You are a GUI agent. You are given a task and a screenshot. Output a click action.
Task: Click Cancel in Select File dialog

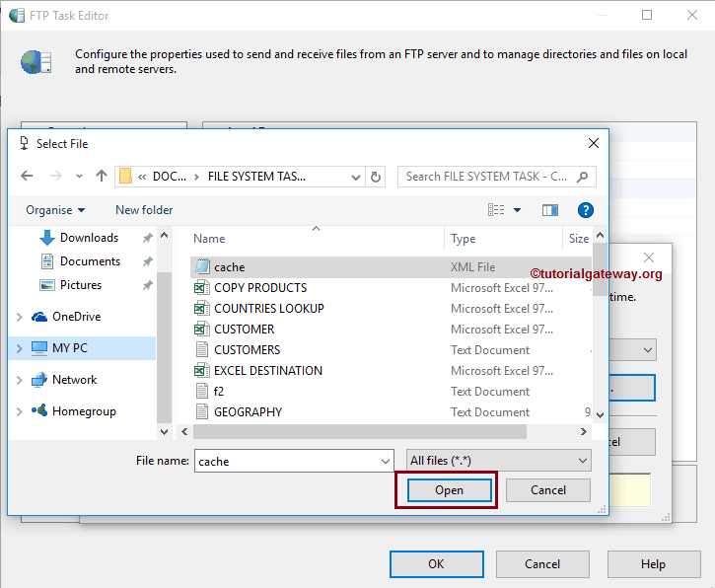(x=548, y=490)
